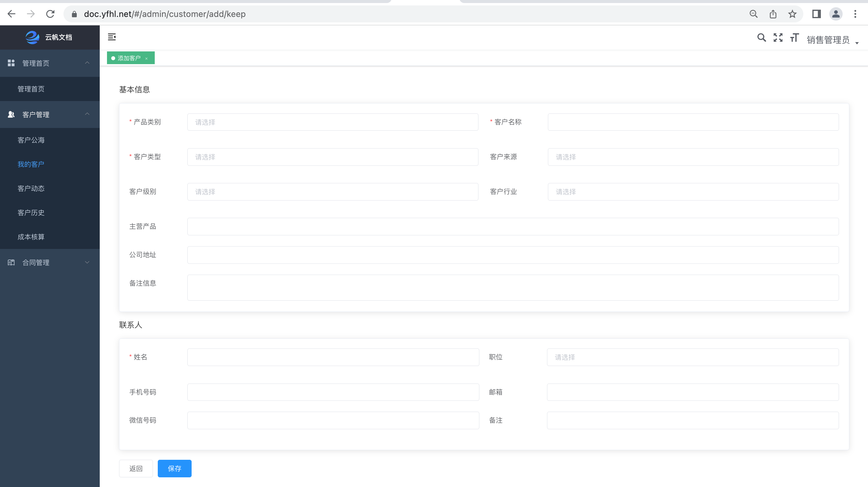Open the 客户来源 dropdown
Viewport: 868px width, 487px height.
point(693,157)
